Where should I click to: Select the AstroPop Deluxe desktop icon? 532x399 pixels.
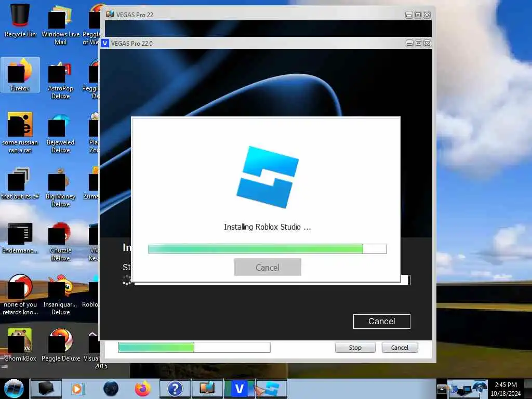(60, 79)
